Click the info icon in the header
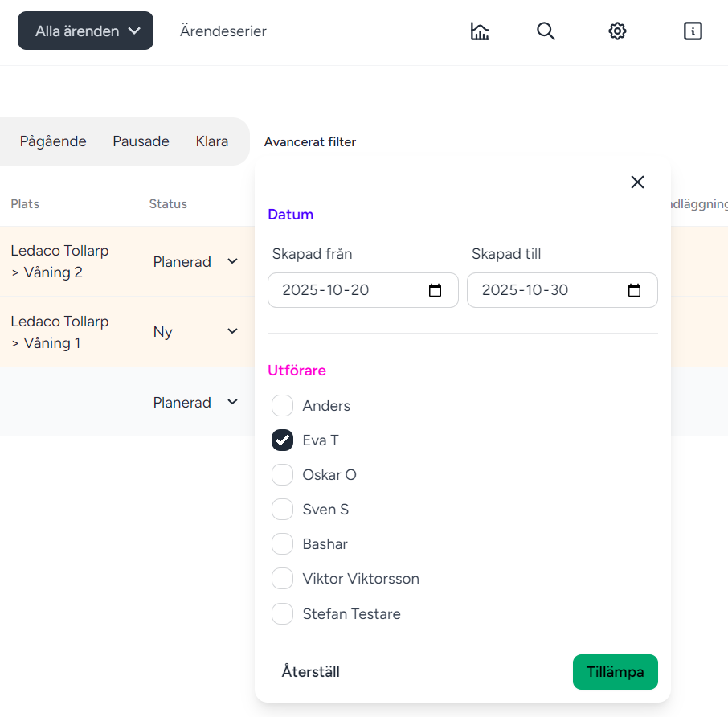 click(693, 31)
